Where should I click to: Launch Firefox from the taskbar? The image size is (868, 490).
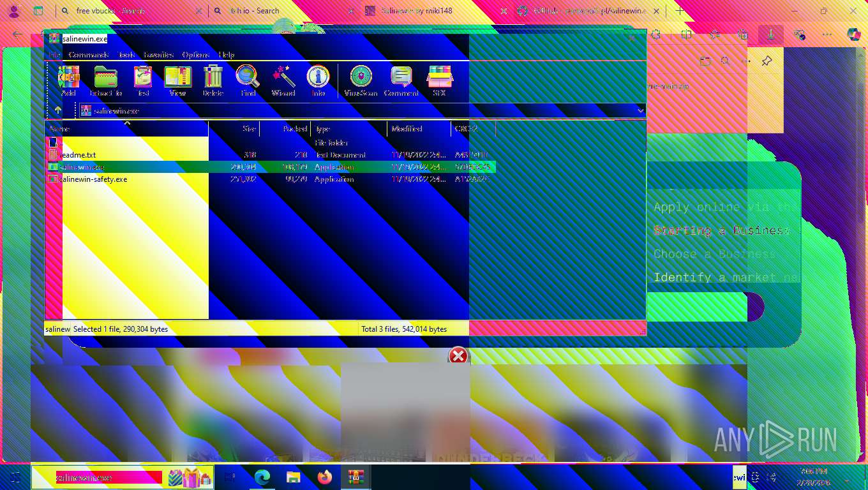click(324, 477)
